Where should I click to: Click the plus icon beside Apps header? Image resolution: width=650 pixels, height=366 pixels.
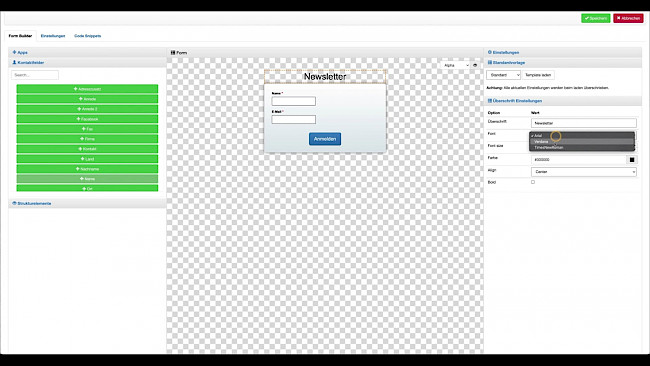[15, 52]
